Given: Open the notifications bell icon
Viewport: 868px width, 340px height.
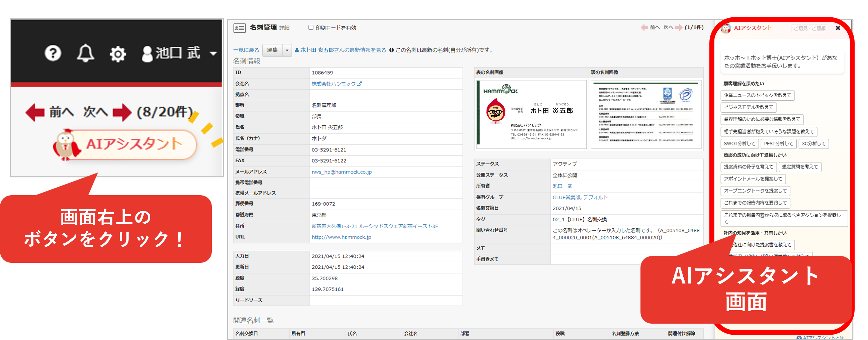Looking at the screenshot, I should point(85,53).
